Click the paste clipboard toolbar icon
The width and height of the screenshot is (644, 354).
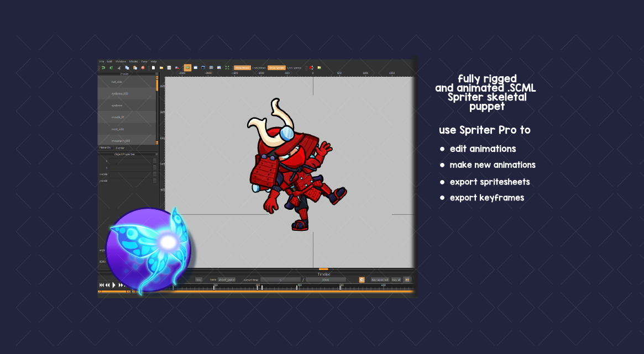[x=135, y=68]
